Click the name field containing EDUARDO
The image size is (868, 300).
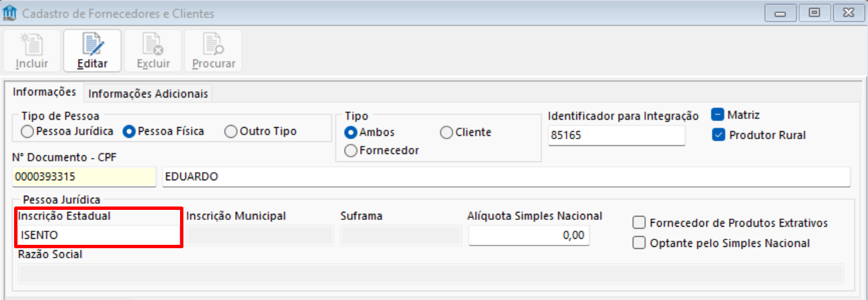pos(507,177)
